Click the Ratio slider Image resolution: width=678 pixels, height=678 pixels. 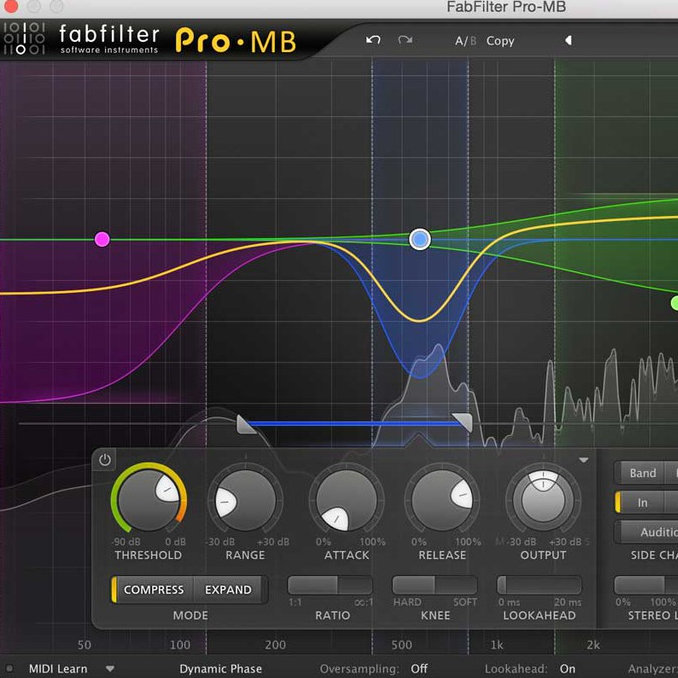coord(330,586)
